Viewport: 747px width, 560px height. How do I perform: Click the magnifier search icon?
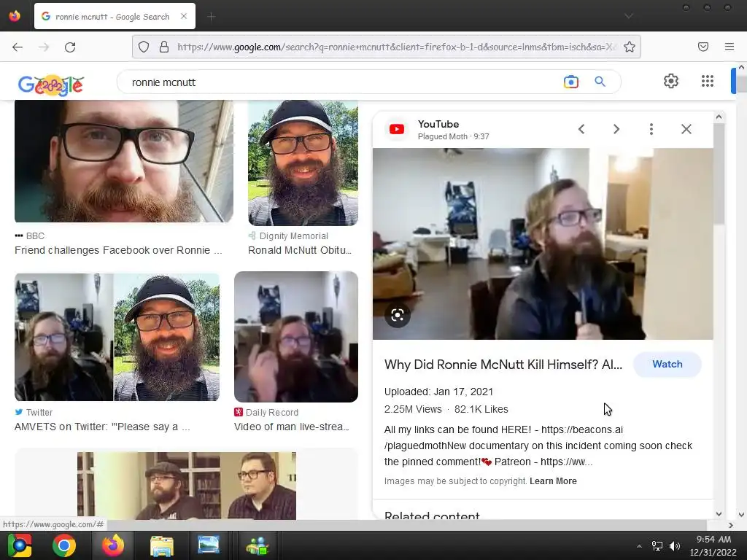(x=600, y=82)
